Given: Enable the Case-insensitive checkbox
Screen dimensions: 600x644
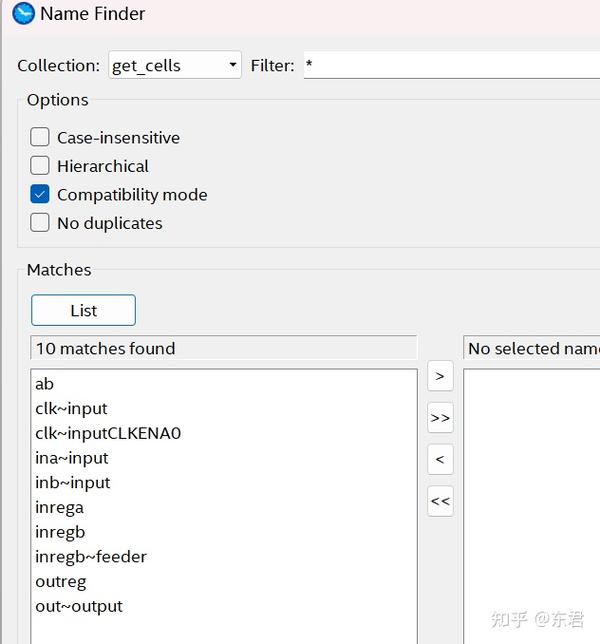Looking at the screenshot, I should pyautogui.click(x=40, y=137).
